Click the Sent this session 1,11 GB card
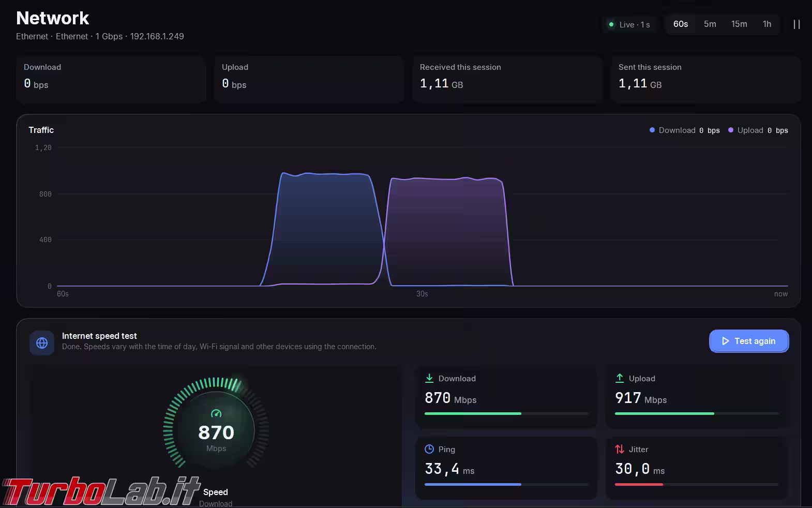The width and height of the screenshot is (812, 508). click(x=706, y=79)
